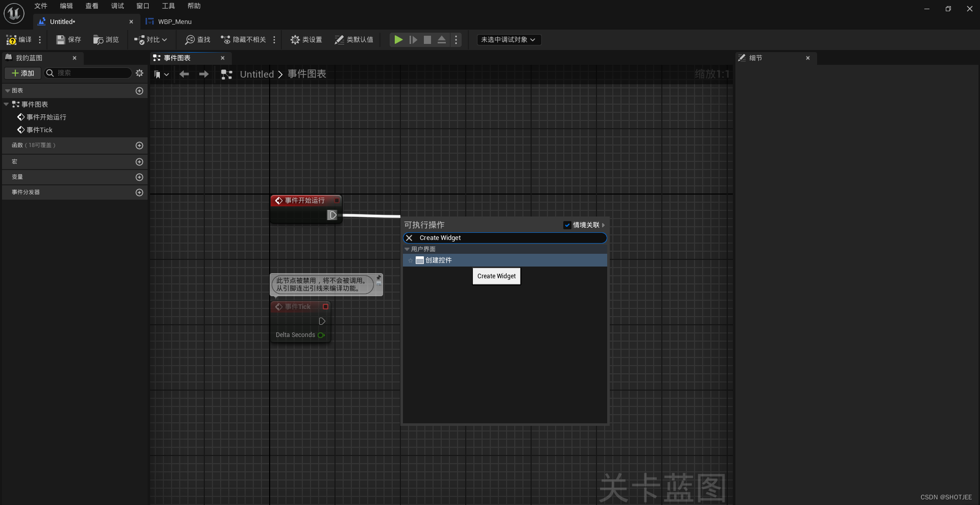This screenshot has height=505, width=980.
Task: Collapse the 事件图表 tree section
Action: (6, 104)
